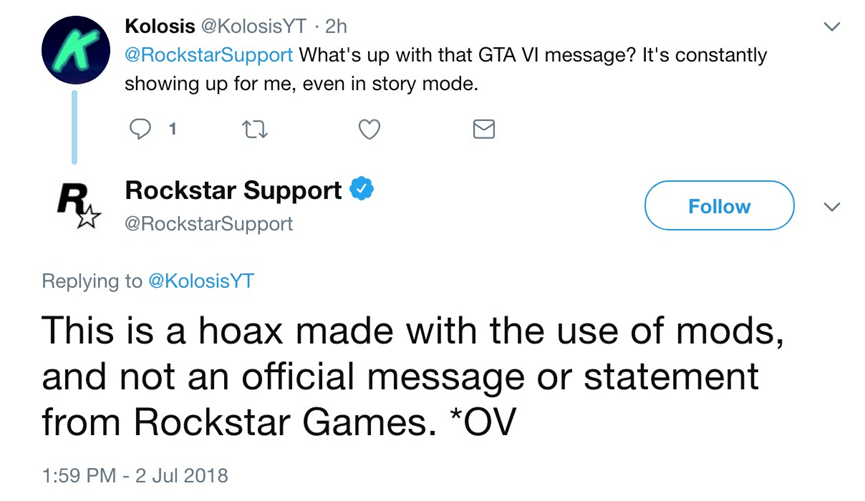Click the Kolosis display name
Screen dimensions: 865x501
[160, 25]
